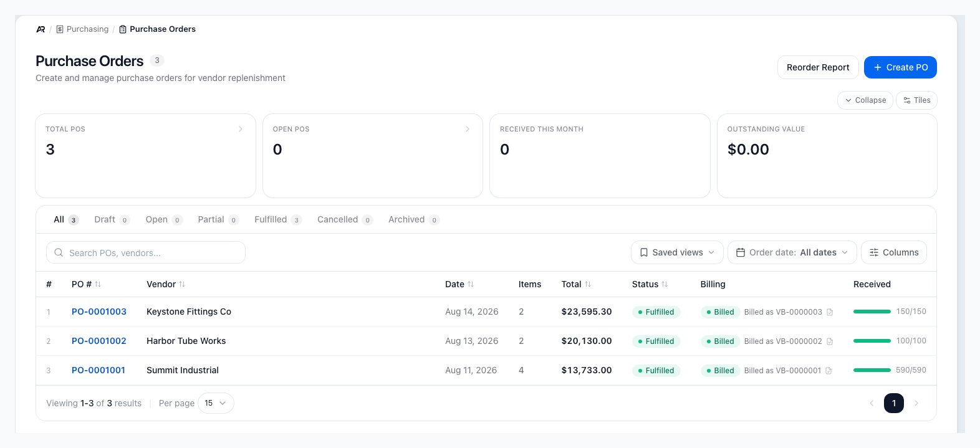Open the bill document icon for VB-0000003

[830, 312]
